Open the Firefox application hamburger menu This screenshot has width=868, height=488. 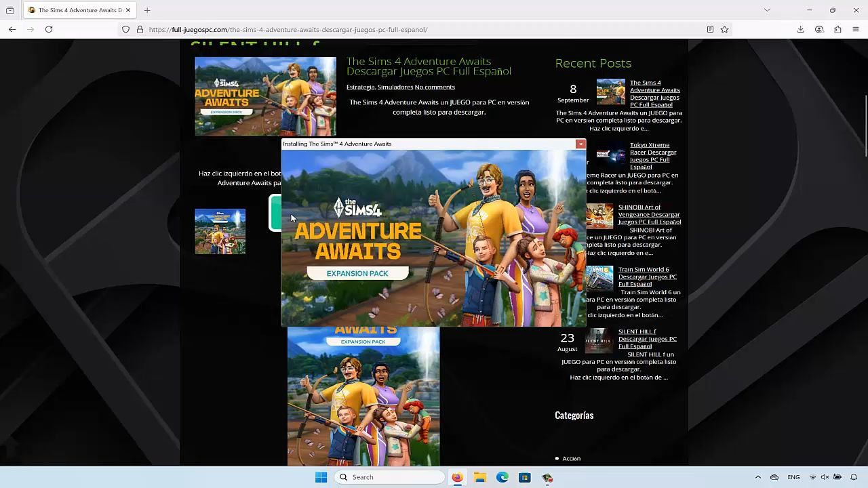[x=856, y=29]
